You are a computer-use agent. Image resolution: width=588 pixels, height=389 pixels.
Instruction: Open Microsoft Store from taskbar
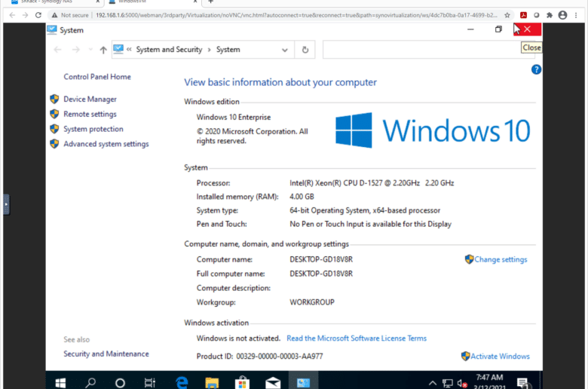pyautogui.click(x=242, y=383)
